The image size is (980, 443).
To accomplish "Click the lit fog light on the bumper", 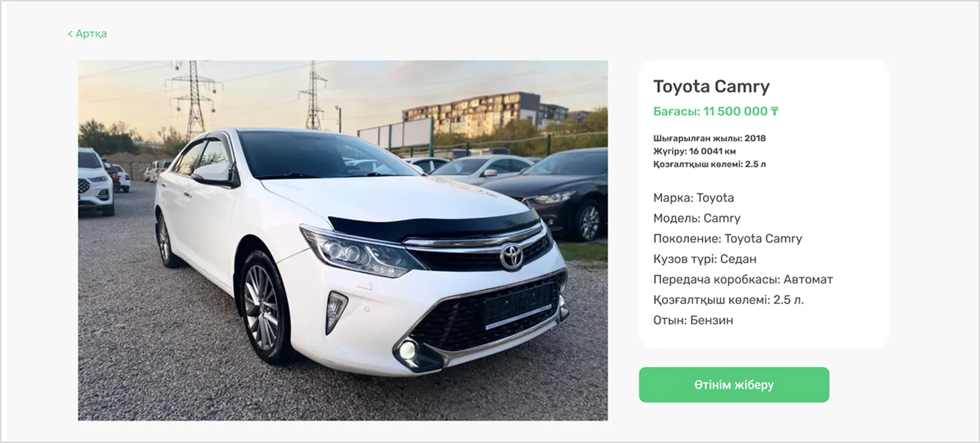I will [x=407, y=350].
